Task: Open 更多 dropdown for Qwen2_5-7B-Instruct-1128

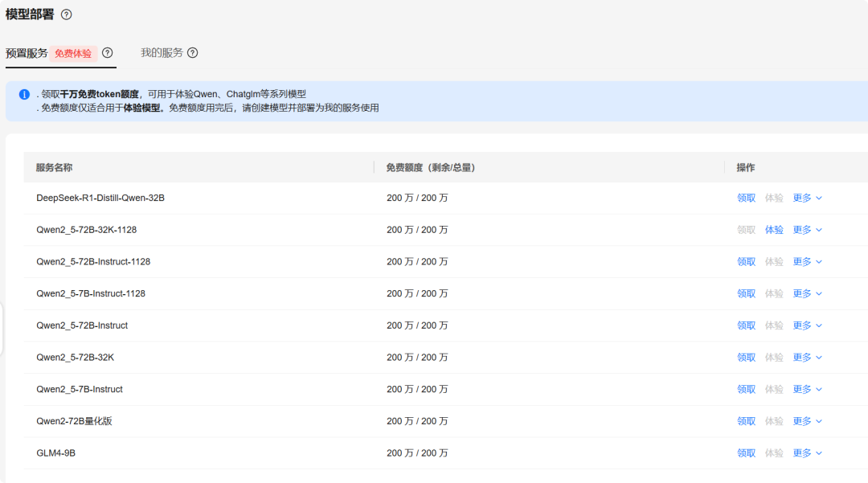Action: tap(807, 294)
